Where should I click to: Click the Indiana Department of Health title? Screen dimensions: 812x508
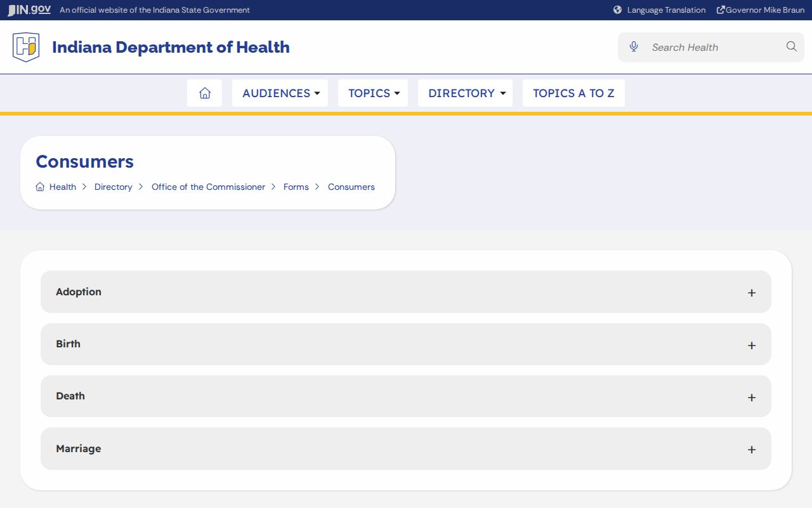pos(171,47)
